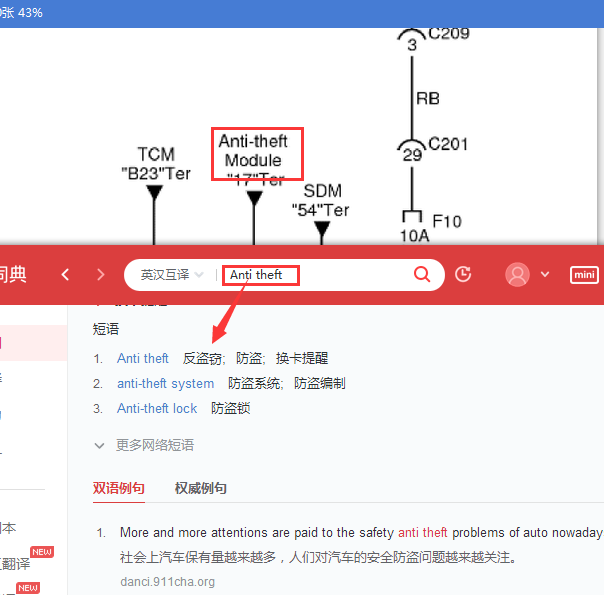The width and height of the screenshot is (604, 595).
Task: Click the red magnifier search icon
Action: click(422, 274)
